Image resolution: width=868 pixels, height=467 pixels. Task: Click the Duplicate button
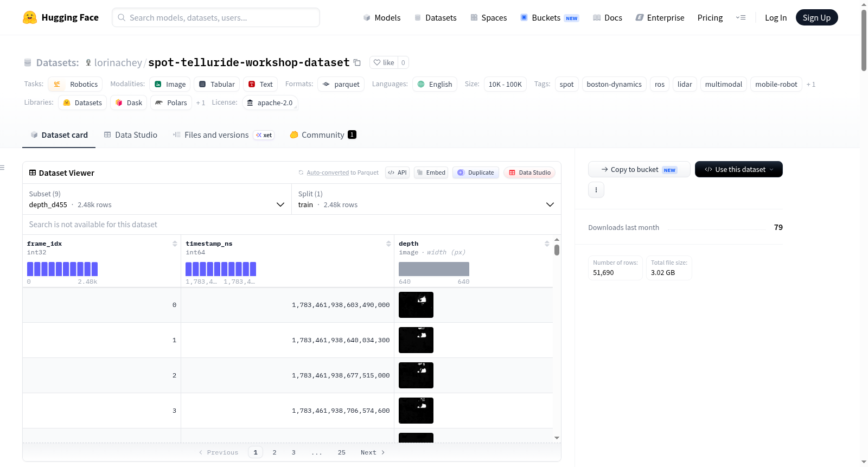point(476,172)
